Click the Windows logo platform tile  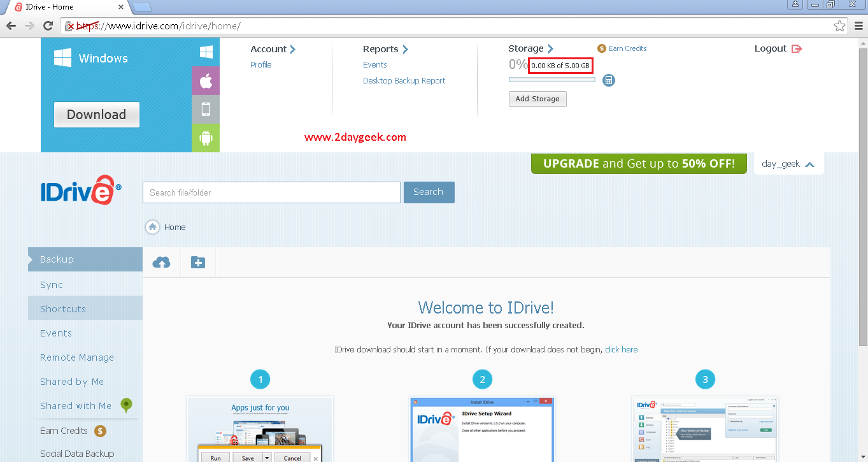click(206, 52)
